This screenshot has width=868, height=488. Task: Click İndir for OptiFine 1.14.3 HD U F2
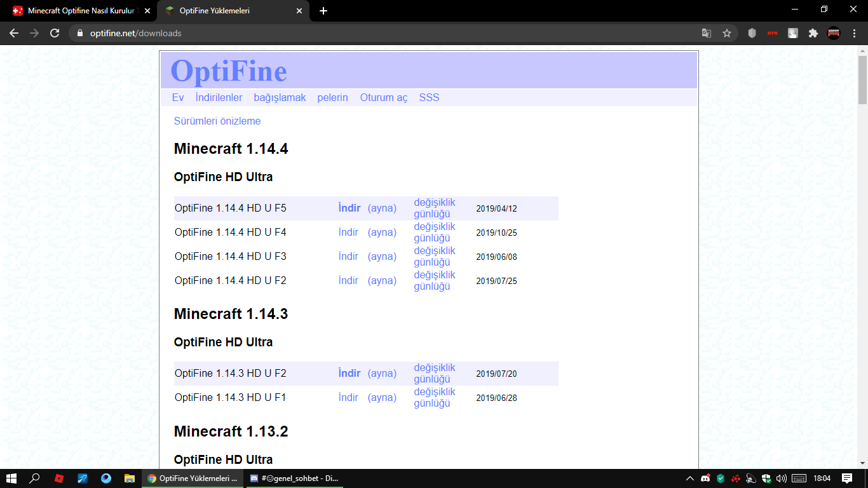[349, 373]
